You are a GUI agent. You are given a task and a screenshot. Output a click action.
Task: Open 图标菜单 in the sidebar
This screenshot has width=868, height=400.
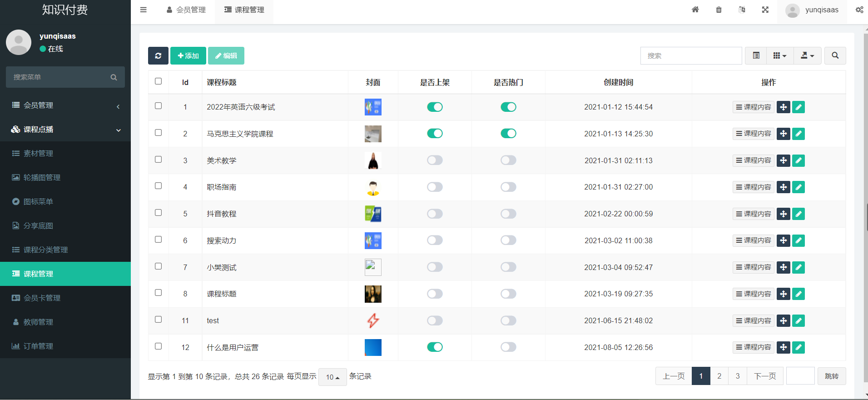click(x=65, y=202)
